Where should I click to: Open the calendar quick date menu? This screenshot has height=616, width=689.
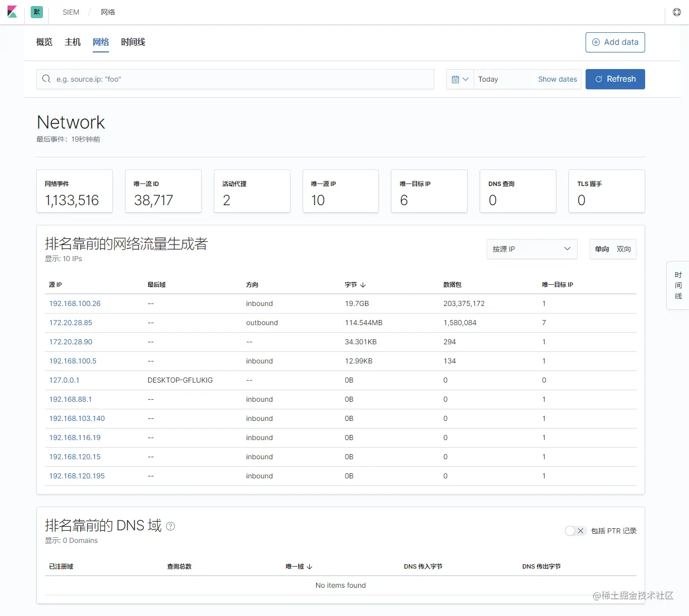click(x=460, y=79)
